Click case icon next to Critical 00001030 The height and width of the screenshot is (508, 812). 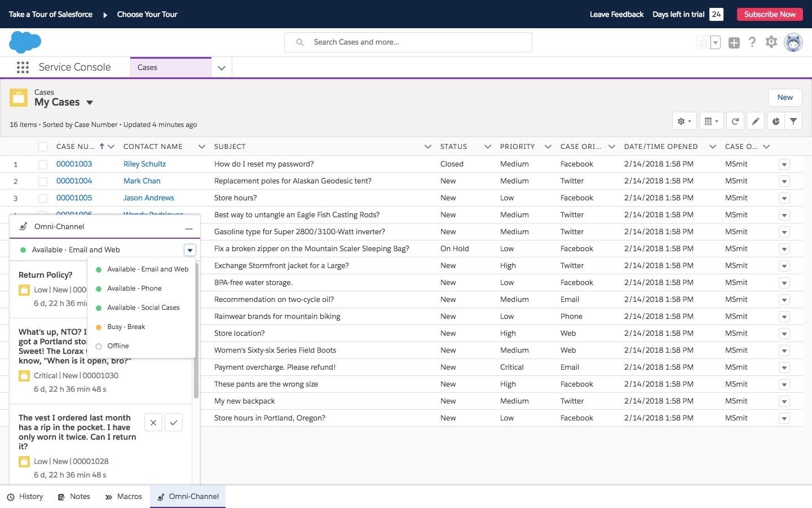click(24, 376)
